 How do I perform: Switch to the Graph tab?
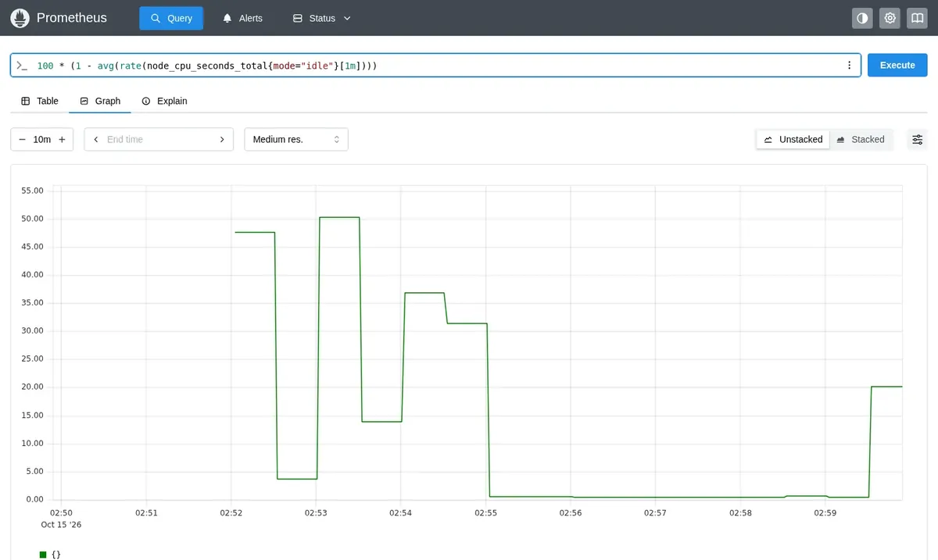pos(100,101)
